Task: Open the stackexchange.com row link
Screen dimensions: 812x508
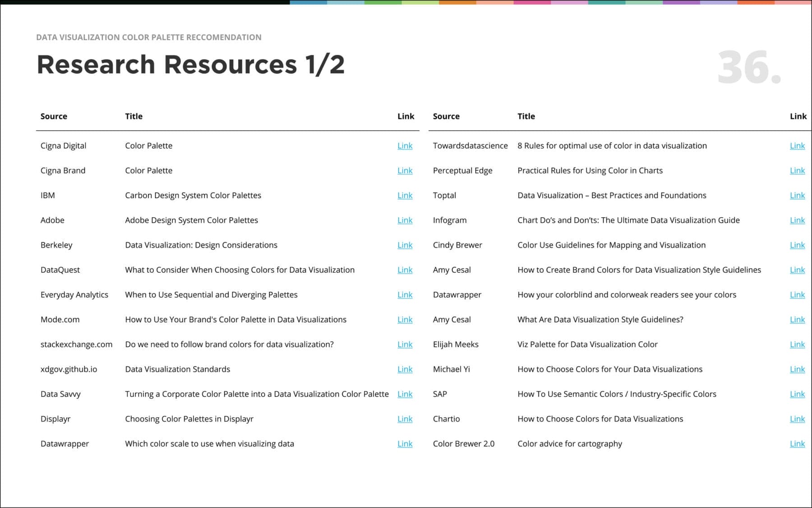Action: (405, 345)
